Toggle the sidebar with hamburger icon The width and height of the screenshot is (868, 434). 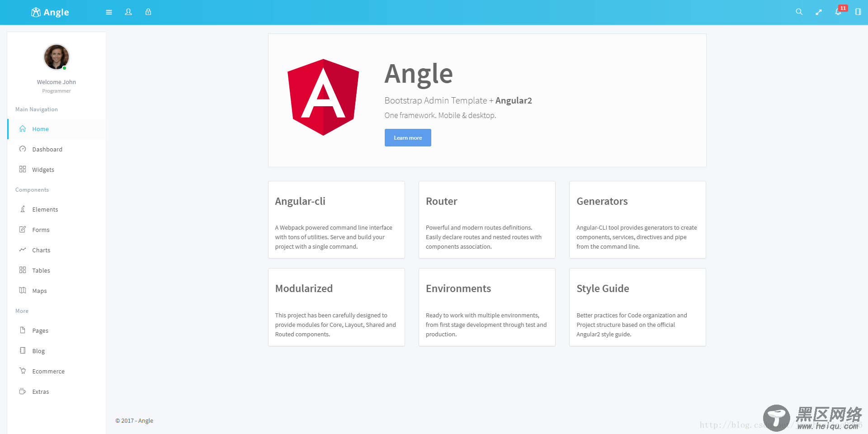click(109, 12)
